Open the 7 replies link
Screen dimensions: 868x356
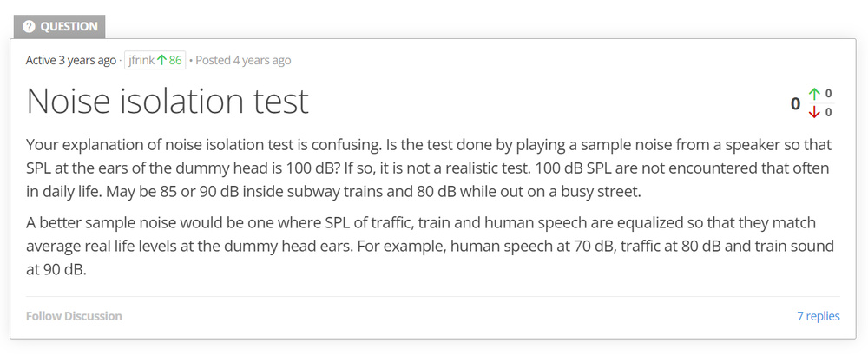pos(819,316)
